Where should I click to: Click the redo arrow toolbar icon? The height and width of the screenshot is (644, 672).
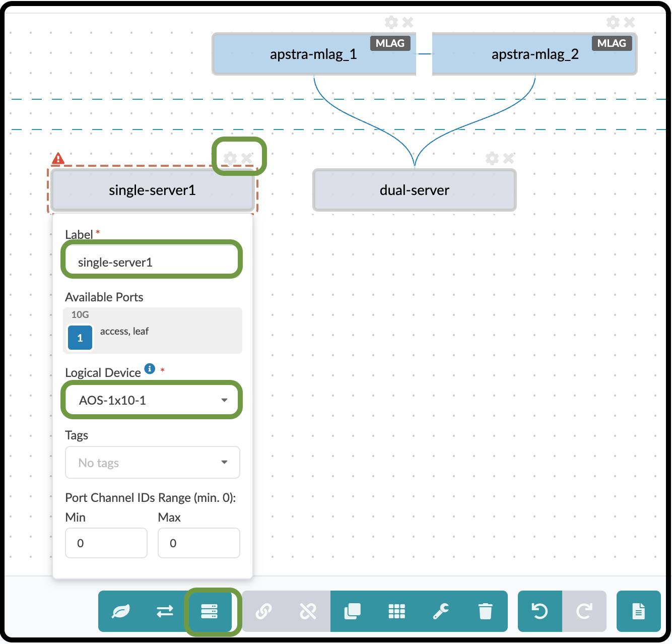tap(584, 611)
